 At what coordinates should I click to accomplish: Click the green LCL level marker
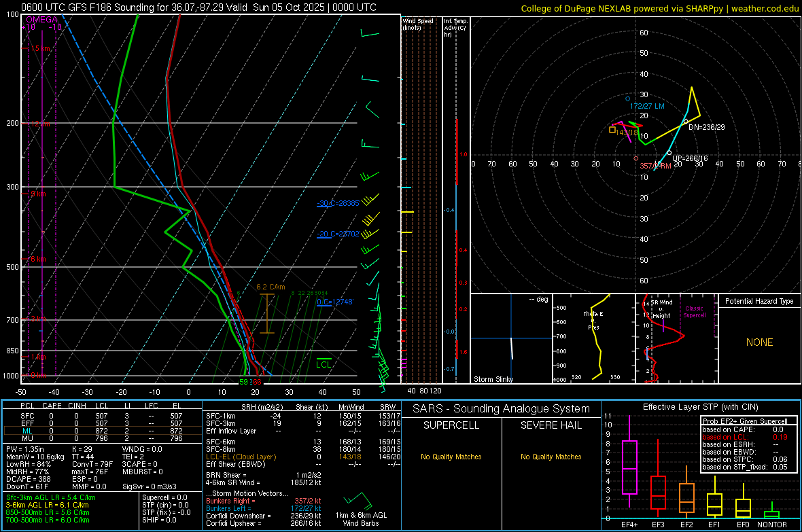pos(324,362)
